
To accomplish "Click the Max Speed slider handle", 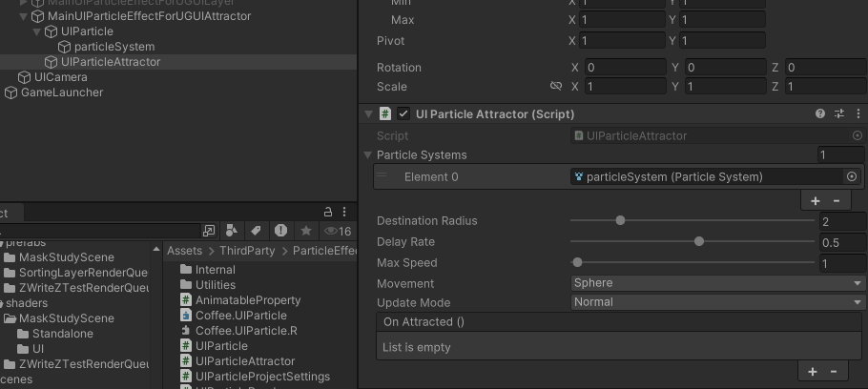I will (x=577, y=262).
